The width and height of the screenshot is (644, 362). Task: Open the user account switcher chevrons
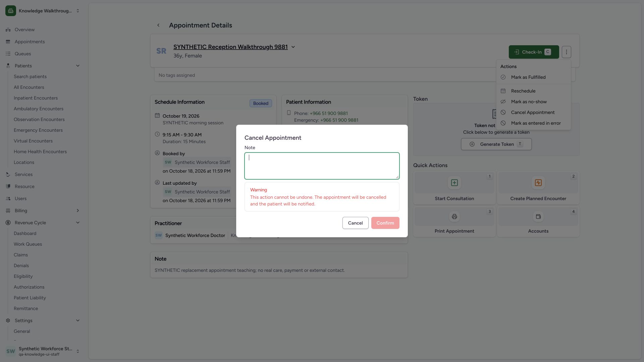pos(78,351)
